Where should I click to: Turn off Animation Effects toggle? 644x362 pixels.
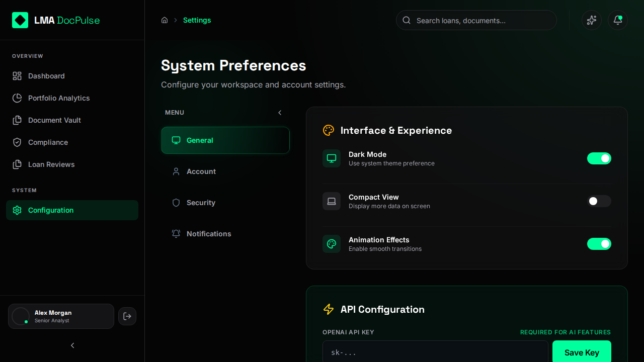click(599, 244)
